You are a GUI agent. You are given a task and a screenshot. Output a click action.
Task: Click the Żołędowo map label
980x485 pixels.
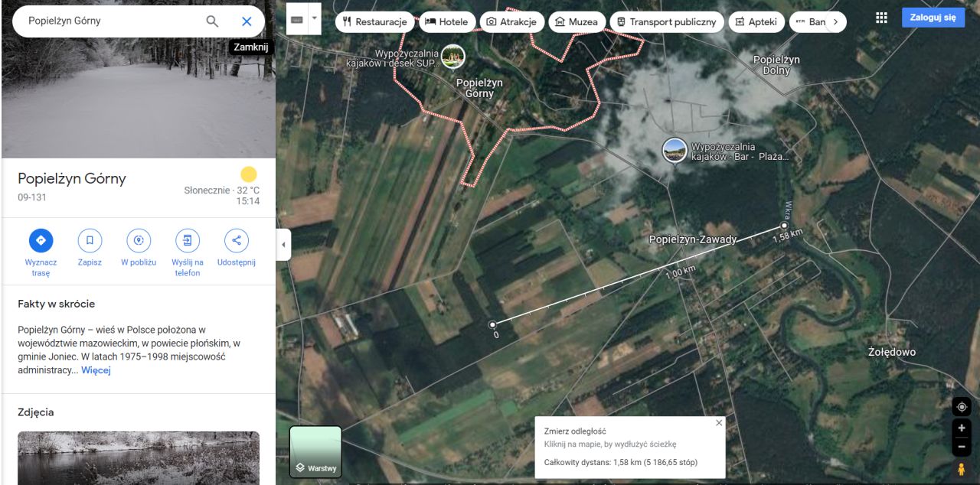(892, 352)
